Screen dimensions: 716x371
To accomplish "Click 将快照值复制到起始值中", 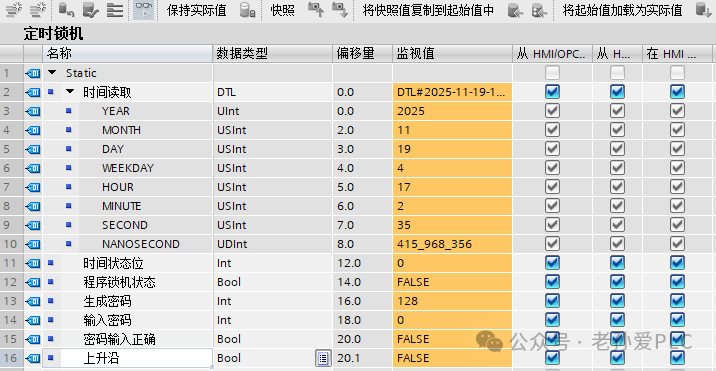I will (428, 10).
